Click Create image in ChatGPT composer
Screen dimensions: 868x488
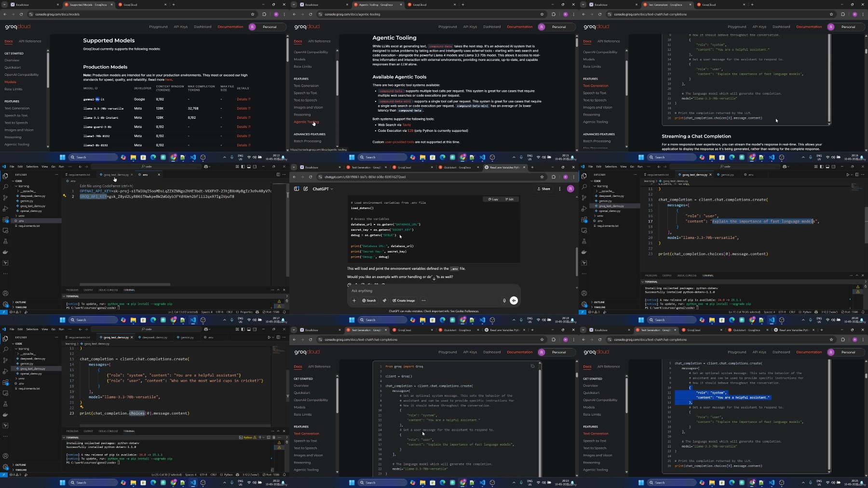tap(404, 300)
